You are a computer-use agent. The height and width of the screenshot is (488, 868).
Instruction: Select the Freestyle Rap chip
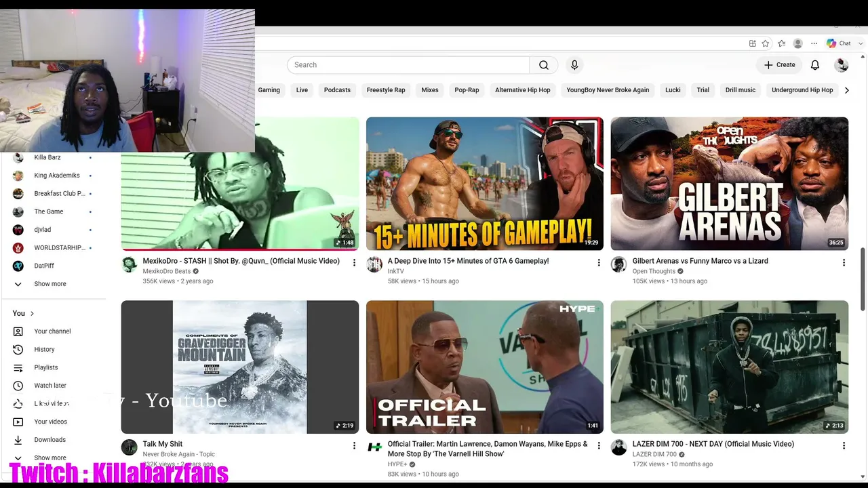coord(386,90)
